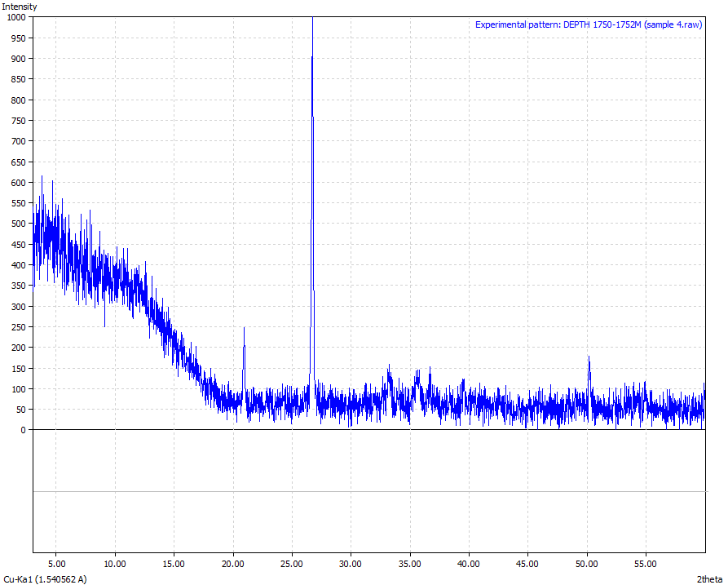Click the 250 tick label on intensity axis
The height and width of the screenshot is (585, 728).
tap(20, 327)
